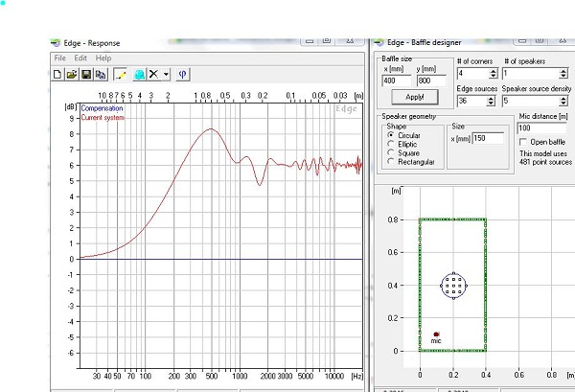Click the text '481 point sources'
Viewport: 575px width, 392px height.
pyautogui.click(x=545, y=162)
